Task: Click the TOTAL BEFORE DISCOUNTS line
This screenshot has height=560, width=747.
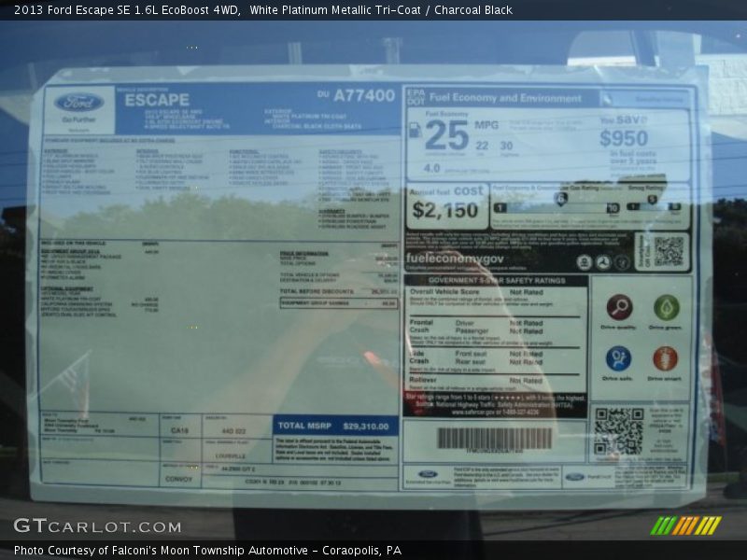Action: click(x=338, y=291)
